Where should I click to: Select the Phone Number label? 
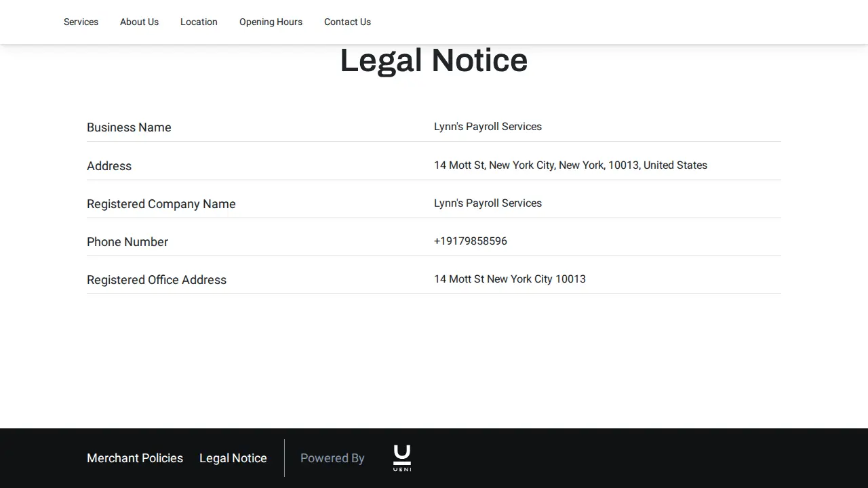click(127, 242)
